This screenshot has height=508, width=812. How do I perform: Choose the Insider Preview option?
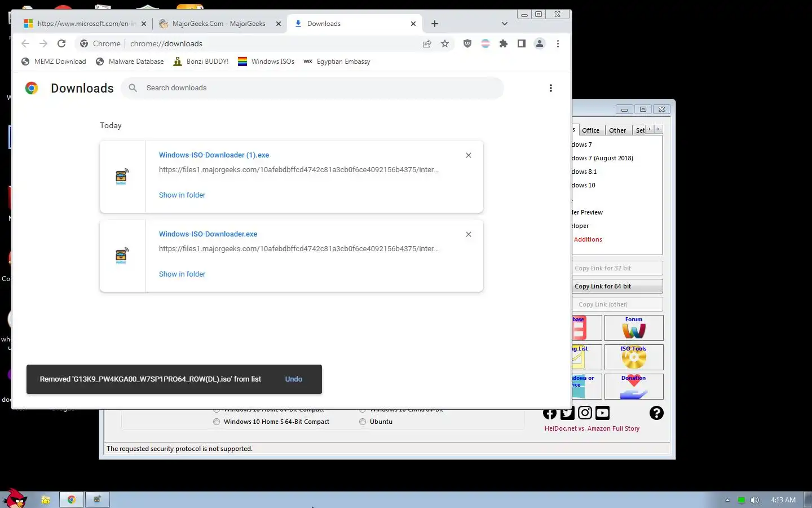coord(588,213)
